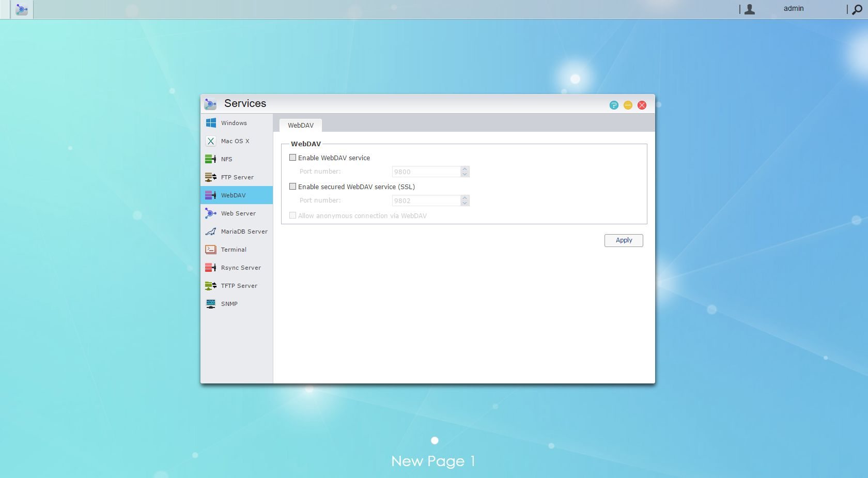
Task: Select the FTP Server icon
Action: [x=211, y=177]
